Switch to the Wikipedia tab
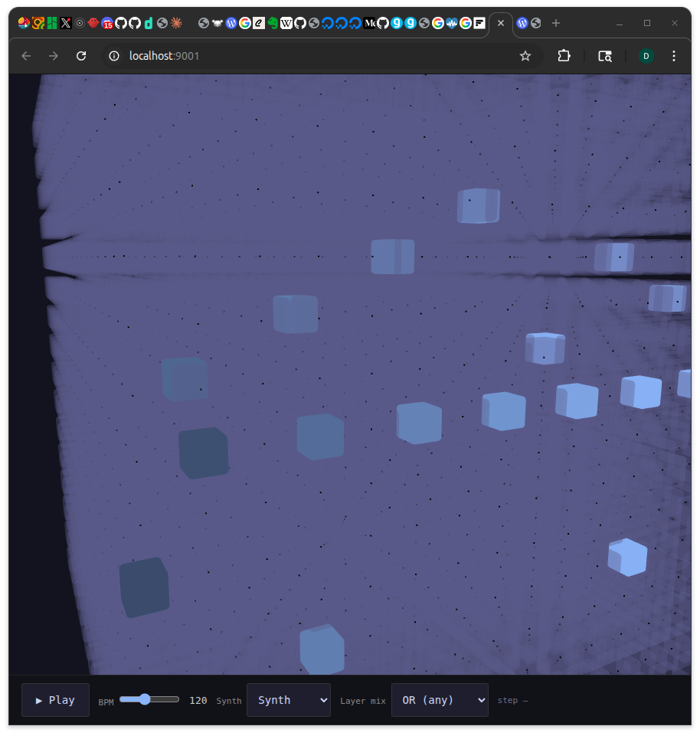Screen dimensions: 700x736 [x=286, y=23]
